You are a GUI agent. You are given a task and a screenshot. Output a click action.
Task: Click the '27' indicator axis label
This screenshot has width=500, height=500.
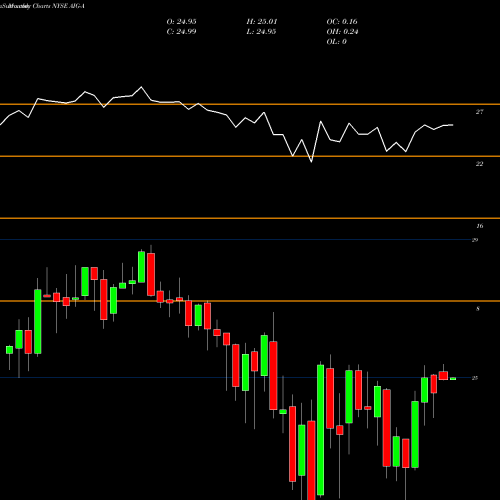479,112
